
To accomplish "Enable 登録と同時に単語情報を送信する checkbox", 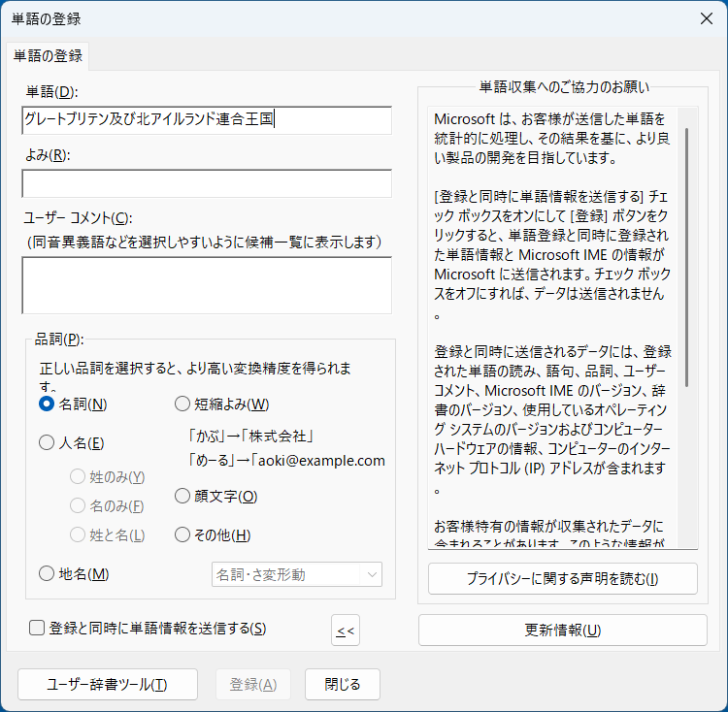I will pyautogui.click(x=37, y=629).
